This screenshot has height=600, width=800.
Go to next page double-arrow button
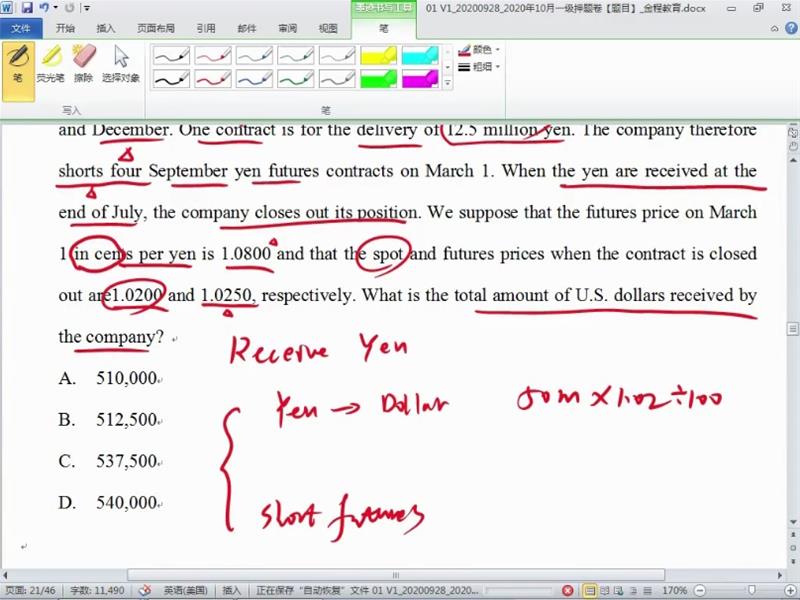(x=793, y=560)
